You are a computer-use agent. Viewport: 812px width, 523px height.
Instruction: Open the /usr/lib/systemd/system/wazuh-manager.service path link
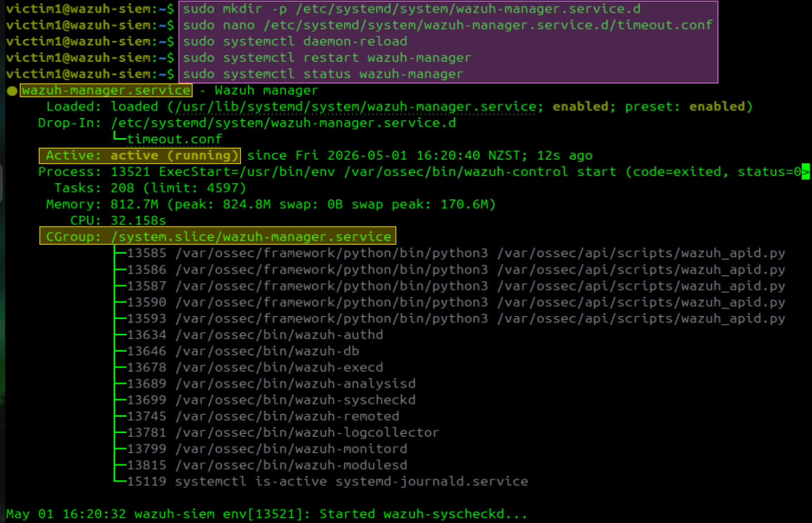tap(356, 107)
